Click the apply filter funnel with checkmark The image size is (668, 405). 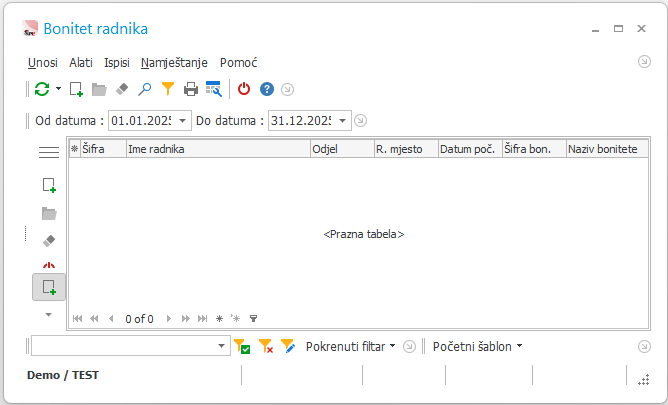pyautogui.click(x=242, y=346)
